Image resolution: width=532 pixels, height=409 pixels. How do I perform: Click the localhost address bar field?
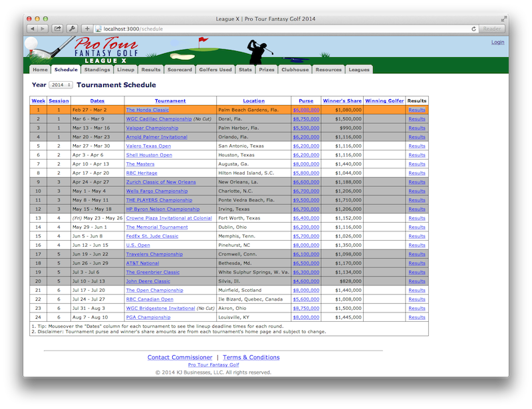point(279,29)
